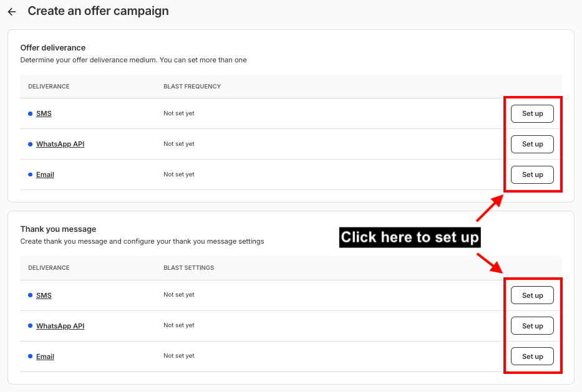Open Email link under Thank you message
Viewport: 582px width, 392px height.
tap(45, 356)
